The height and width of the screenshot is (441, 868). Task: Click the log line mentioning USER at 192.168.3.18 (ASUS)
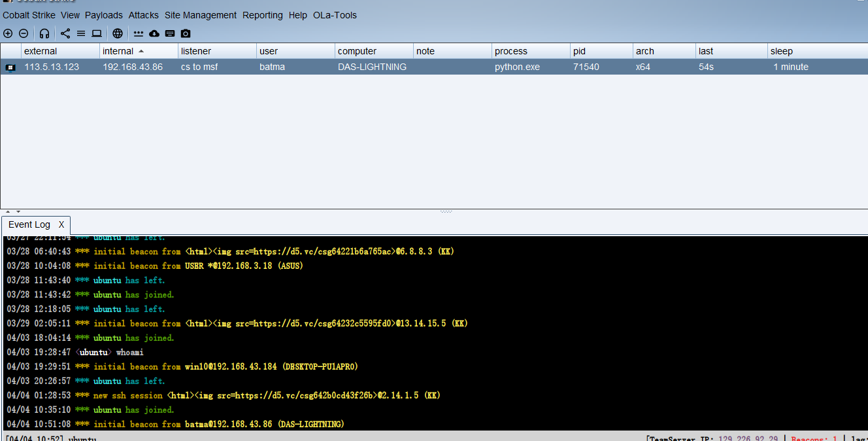coord(155,266)
